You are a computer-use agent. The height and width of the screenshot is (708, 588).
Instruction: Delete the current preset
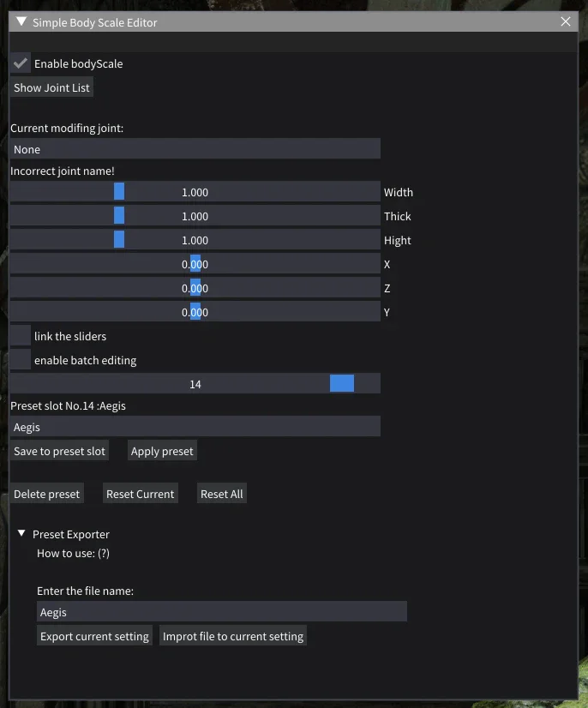(47, 494)
